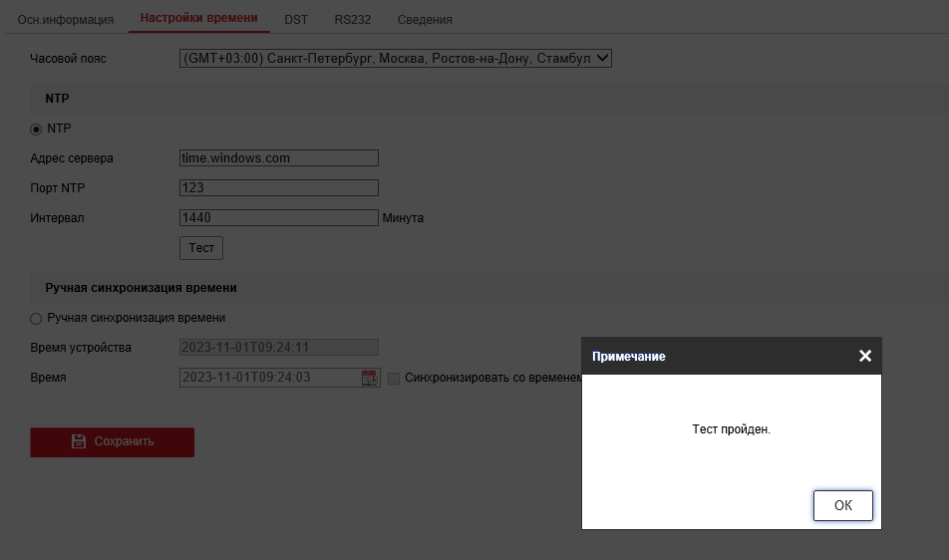Close the Примечание dialog with X

click(x=865, y=356)
